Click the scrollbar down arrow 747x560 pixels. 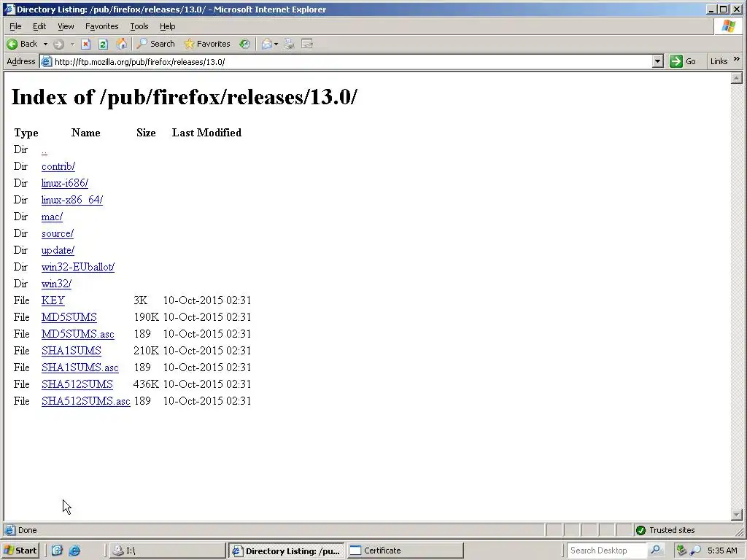click(737, 515)
